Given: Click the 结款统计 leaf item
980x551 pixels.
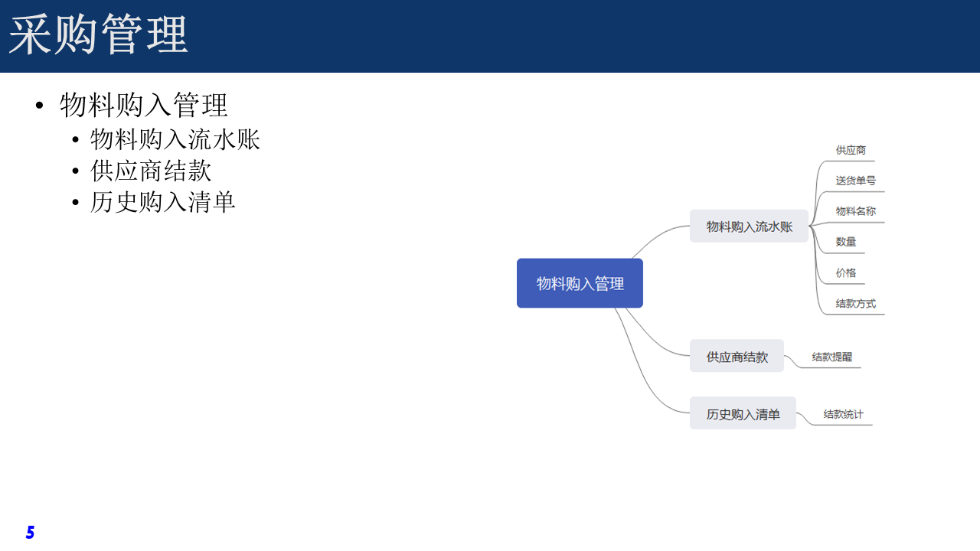Looking at the screenshot, I should pos(843,415).
